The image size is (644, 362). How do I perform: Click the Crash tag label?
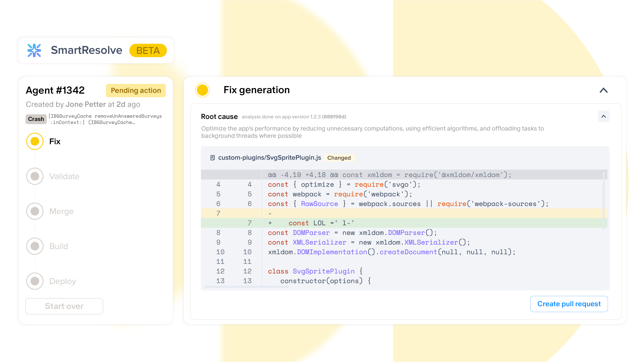click(x=36, y=119)
